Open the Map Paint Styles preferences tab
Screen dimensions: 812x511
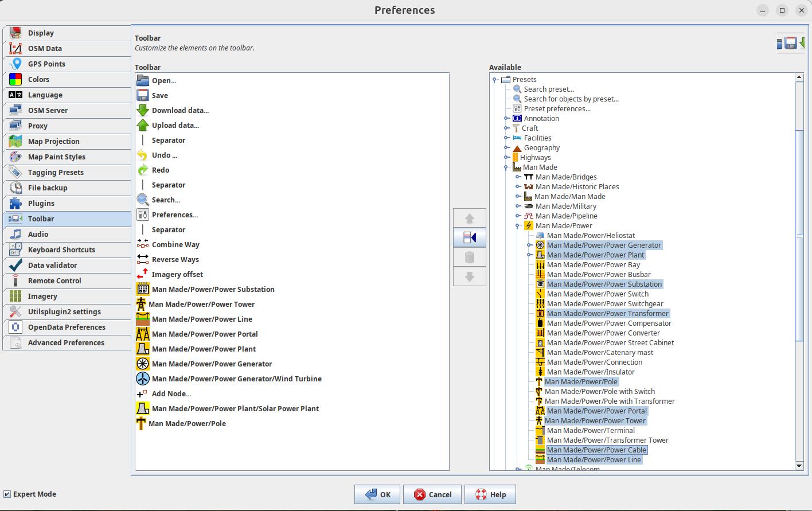(x=56, y=157)
